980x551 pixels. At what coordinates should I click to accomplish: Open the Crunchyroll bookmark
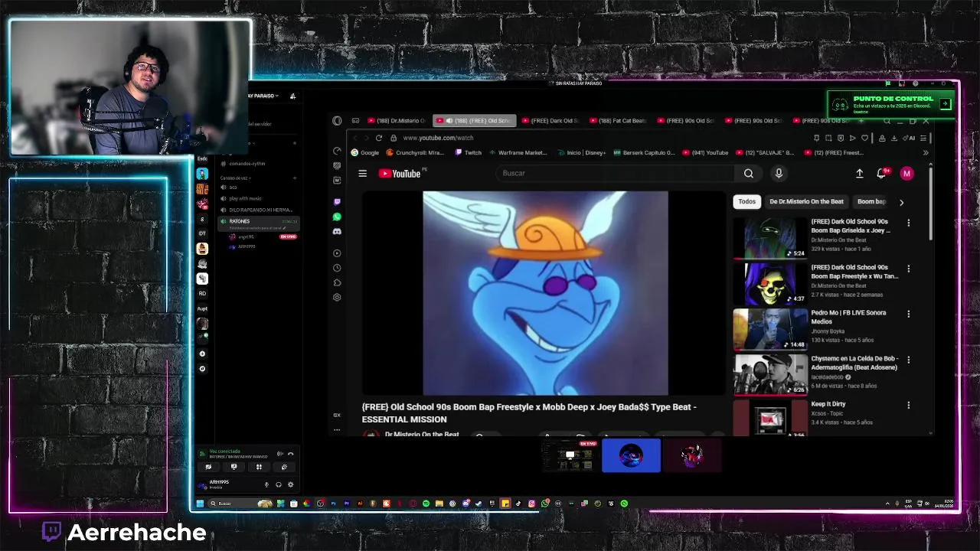coord(415,152)
